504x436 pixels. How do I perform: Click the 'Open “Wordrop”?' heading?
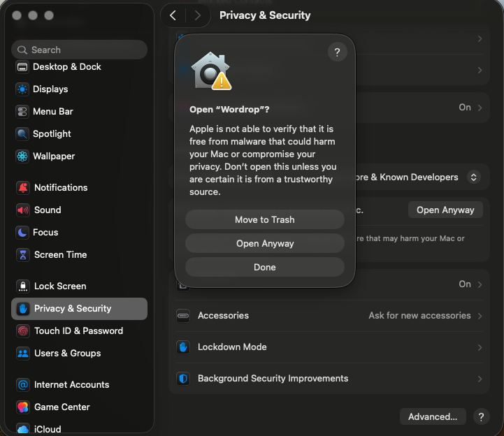pyautogui.click(x=229, y=110)
